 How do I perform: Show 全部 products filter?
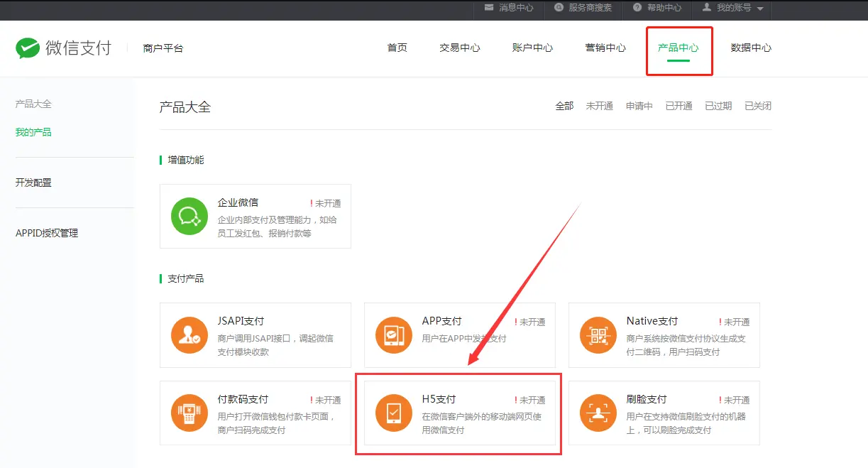564,106
